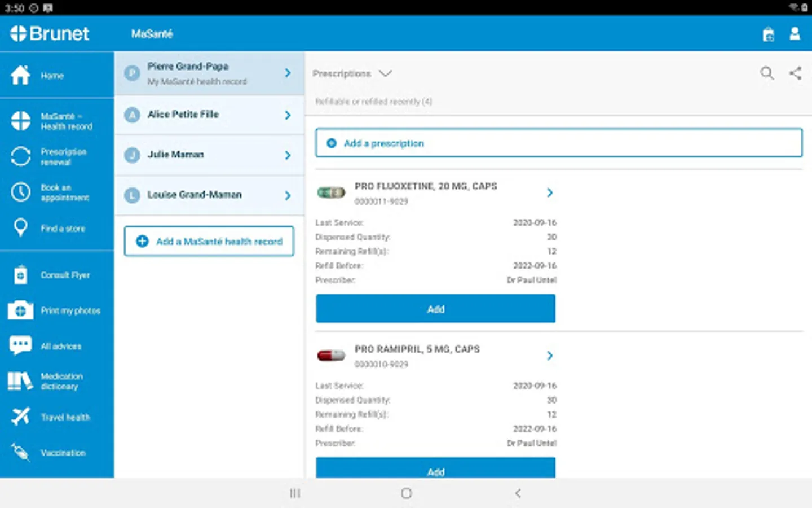Screen dimensions: 812x508
Task: Click PRO RAMIPRIL, 5 MG, CAPS title
Action: click(417, 349)
